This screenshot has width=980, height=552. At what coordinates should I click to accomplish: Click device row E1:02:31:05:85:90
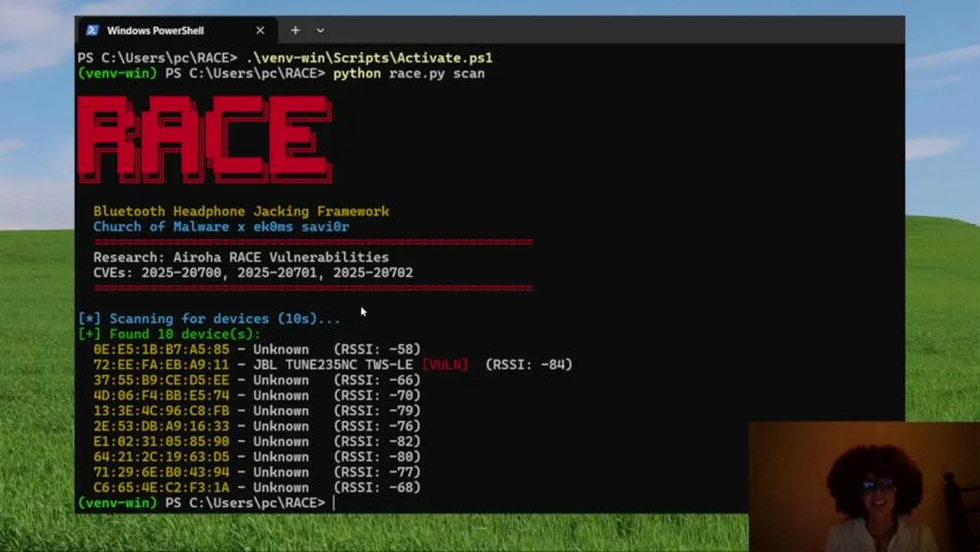point(257,442)
